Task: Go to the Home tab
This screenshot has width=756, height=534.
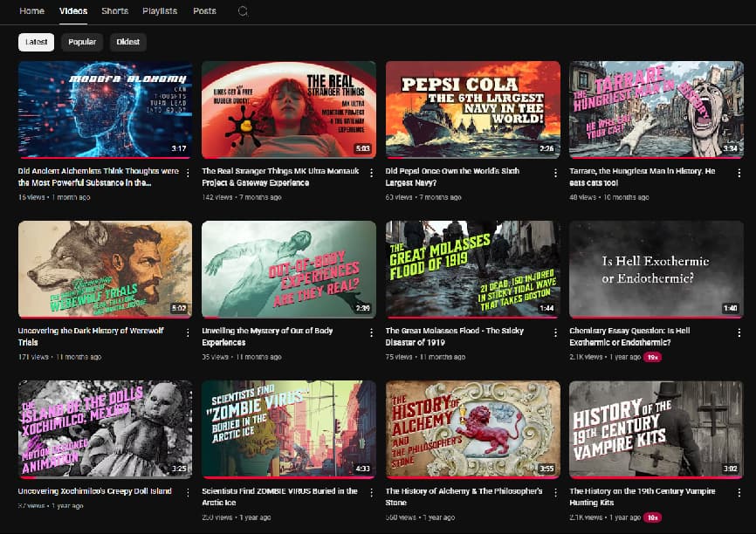Action: (x=31, y=11)
